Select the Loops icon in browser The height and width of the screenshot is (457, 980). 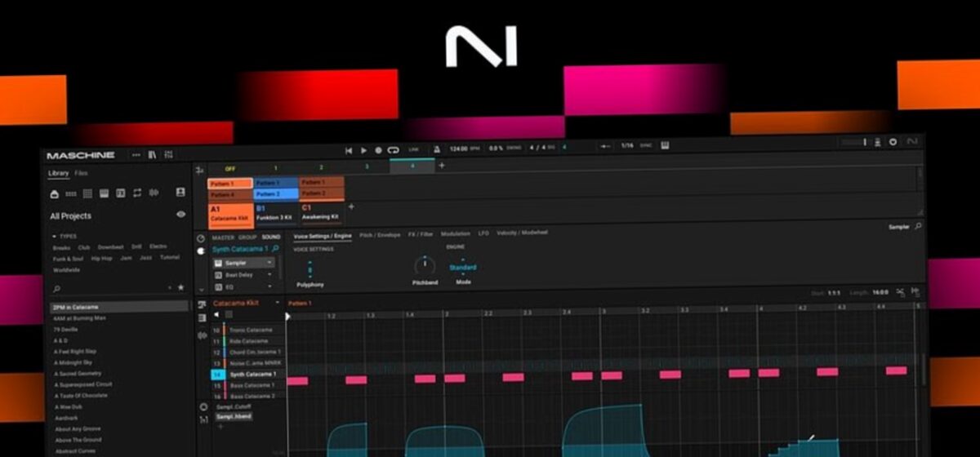coord(136,193)
